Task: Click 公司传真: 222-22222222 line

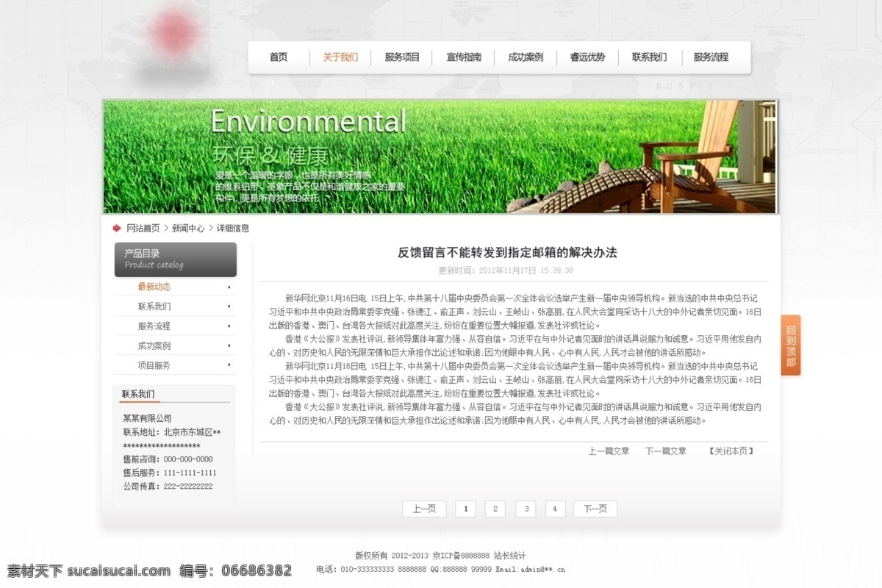Action: pos(168,487)
